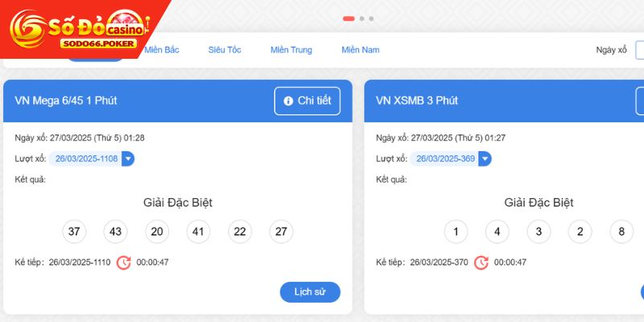Click the Ngày xổ date input field

639,50
